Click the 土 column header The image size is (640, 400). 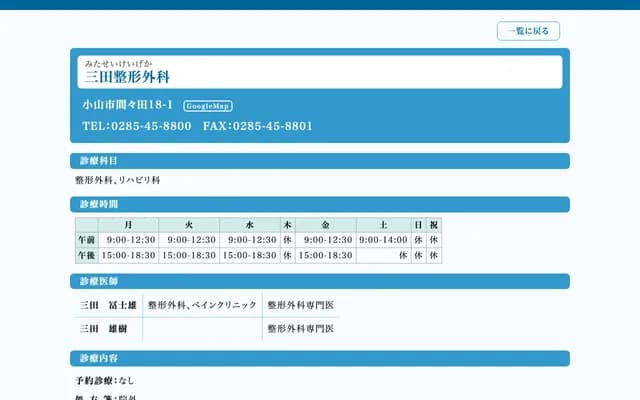click(384, 225)
